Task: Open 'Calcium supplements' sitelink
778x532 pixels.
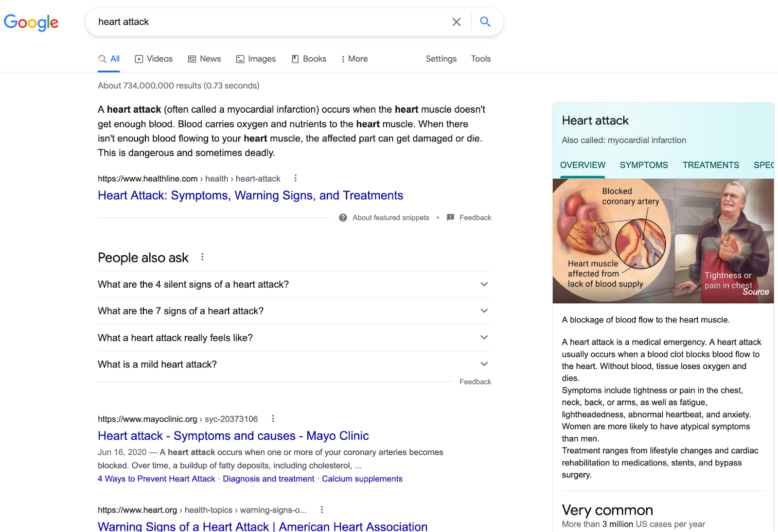Action: 362,479
